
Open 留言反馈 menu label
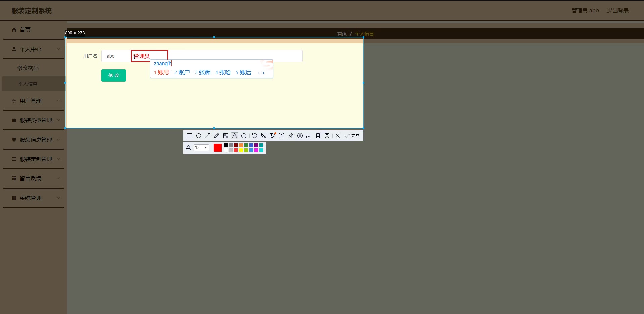click(31, 178)
